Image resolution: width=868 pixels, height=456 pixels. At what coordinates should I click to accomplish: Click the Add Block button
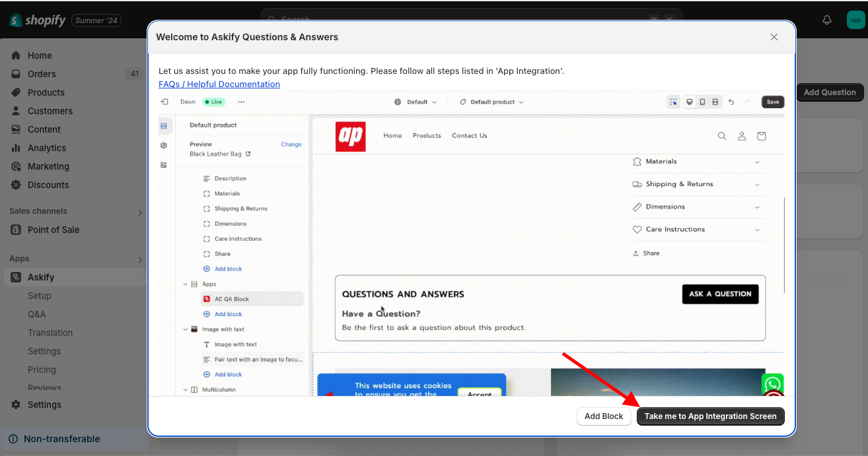coord(604,416)
